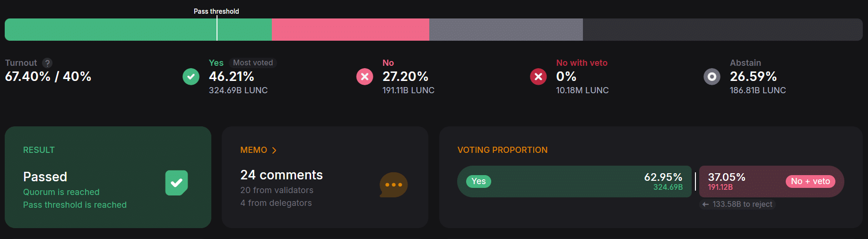Click the pink No segment of vote bar
Screen dimensions: 868x239
click(350, 30)
